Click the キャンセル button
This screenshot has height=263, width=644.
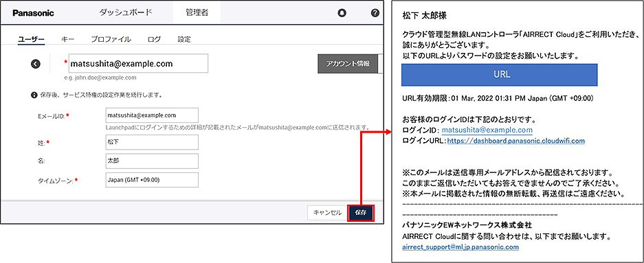click(x=327, y=213)
